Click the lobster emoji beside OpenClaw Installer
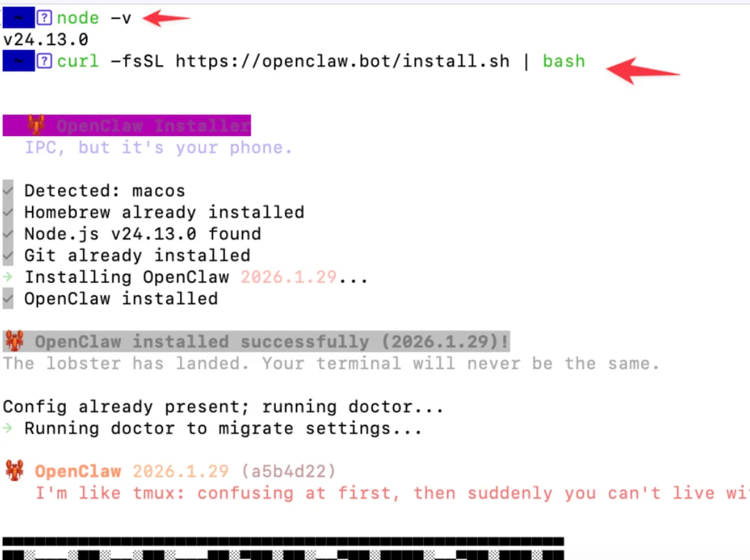 pos(36,125)
